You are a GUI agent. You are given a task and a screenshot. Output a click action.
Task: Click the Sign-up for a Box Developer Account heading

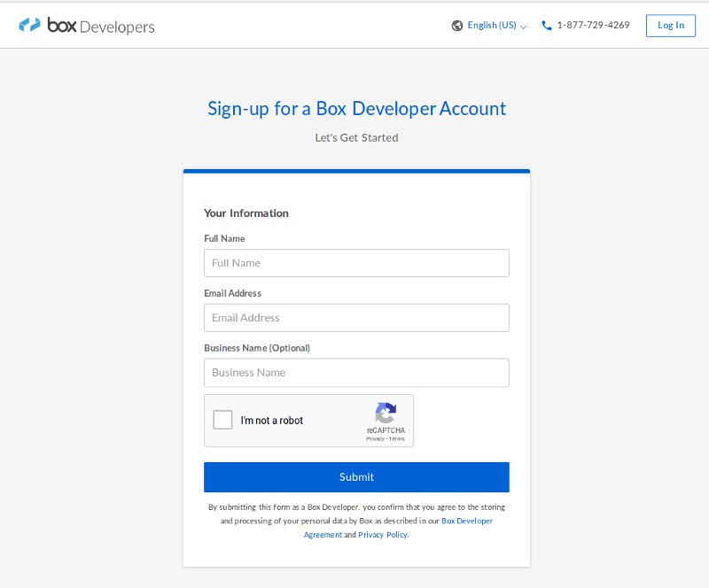tap(357, 109)
